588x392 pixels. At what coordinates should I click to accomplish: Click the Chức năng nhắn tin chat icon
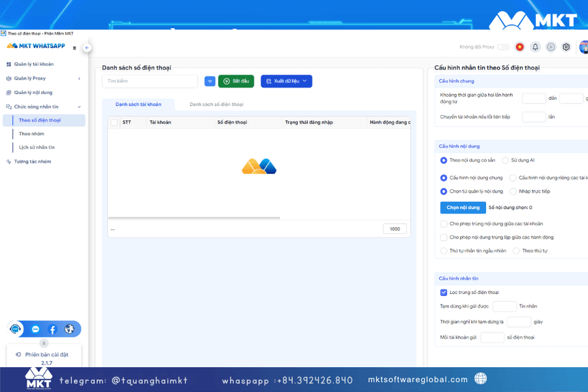[8, 107]
